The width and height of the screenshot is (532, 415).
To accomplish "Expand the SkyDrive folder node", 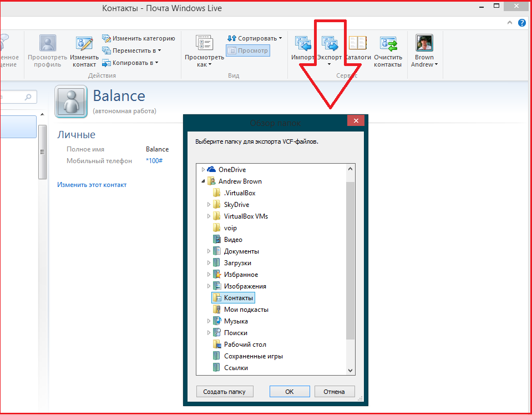I will (209, 205).
